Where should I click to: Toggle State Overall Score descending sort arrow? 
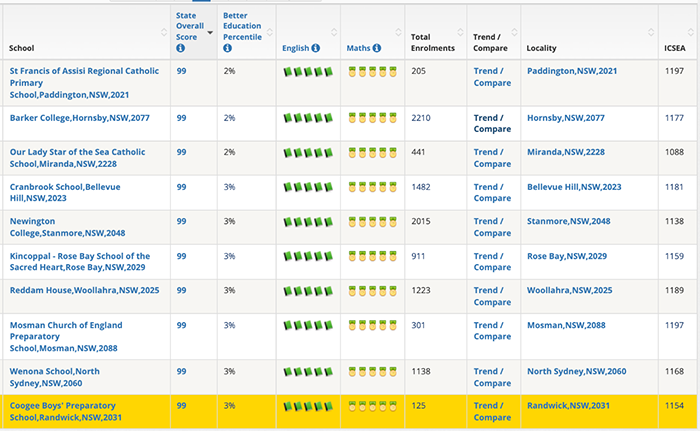coord(210,33)
